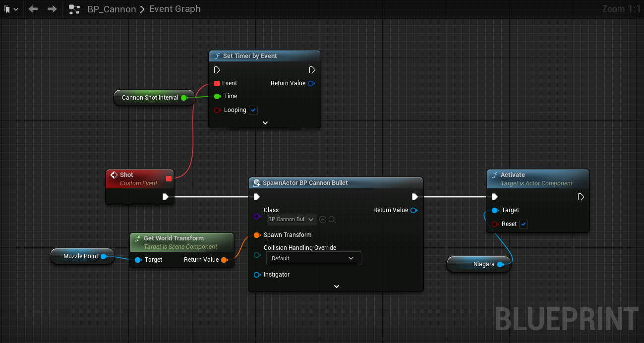644x343 pixels.
Task: Click Get World Transform Target pin
Action: (x=138, y=260)
